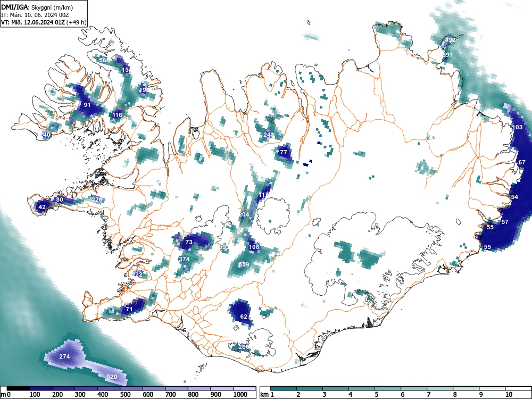Click the visibility value '77' on the map

pyautogui.click(x=284, y=152)
